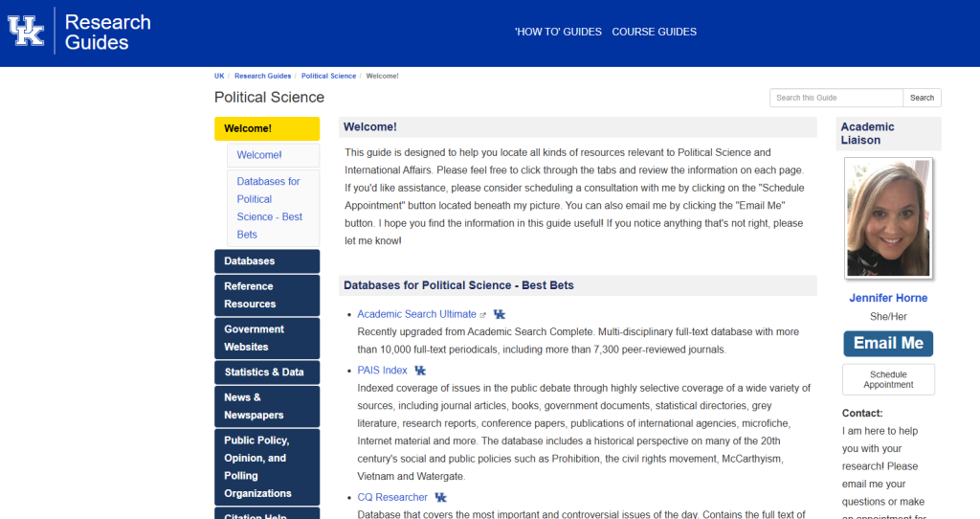Go to Government Websites tab
Screen dimensions: 980x519
(x=266, y=338)
